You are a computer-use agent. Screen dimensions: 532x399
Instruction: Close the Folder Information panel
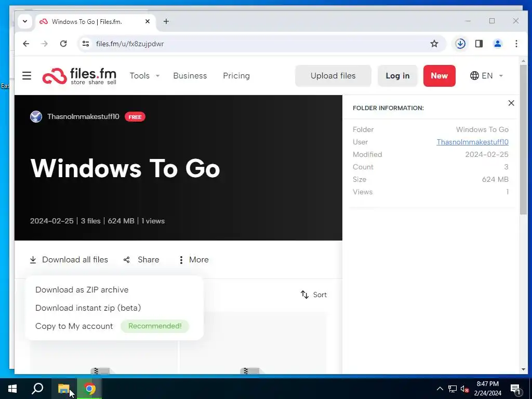tap(511, 103)
